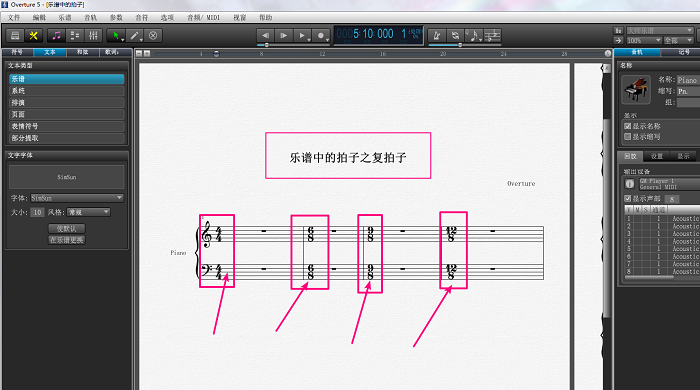This screenshot has height=390, width=700.
Task: Open the 音频/MIDI menu
Action: pos(204,17)
